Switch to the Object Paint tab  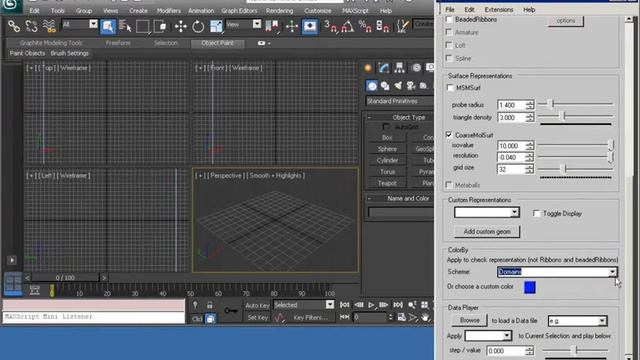[x=217, y=43]
